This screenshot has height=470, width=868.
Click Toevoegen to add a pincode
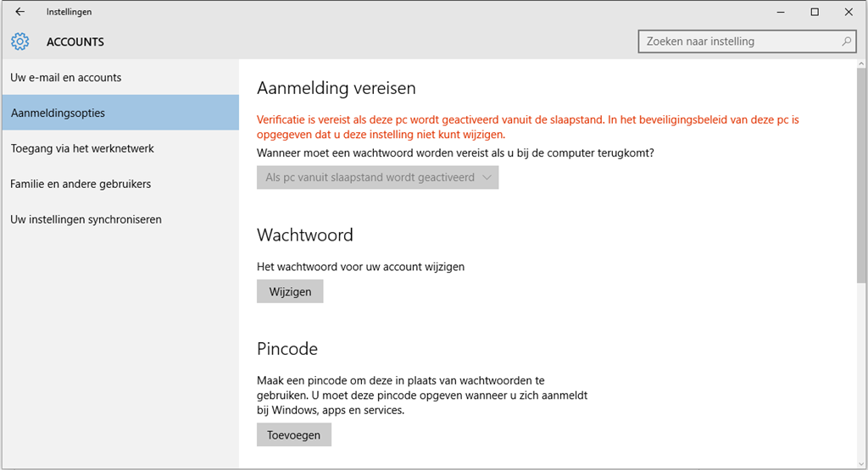[x=294, y=434]
